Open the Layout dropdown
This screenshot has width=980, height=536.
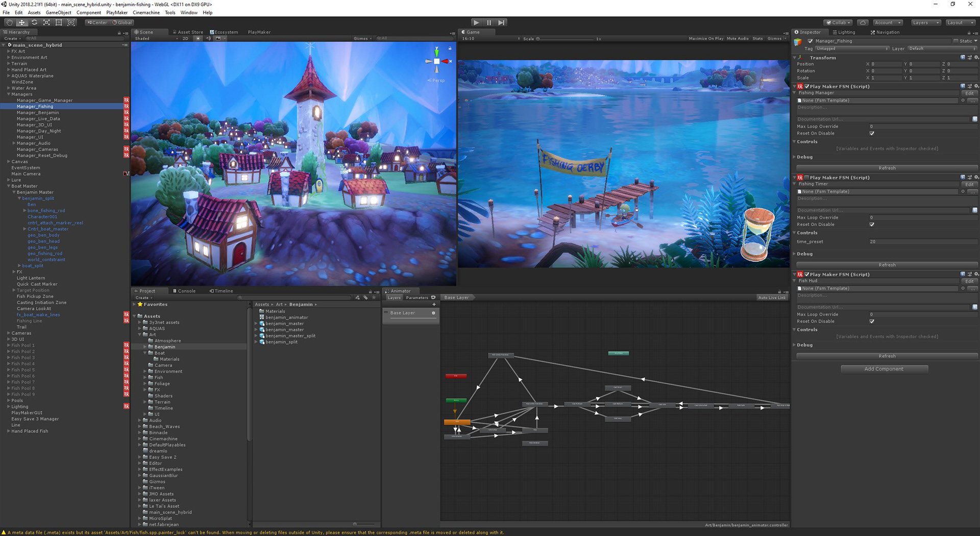tap(960, 22)
